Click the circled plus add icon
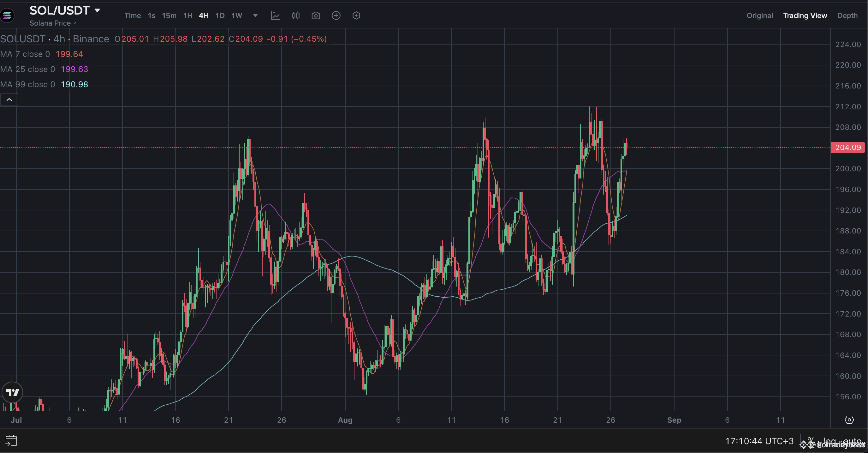 (336, 15)
